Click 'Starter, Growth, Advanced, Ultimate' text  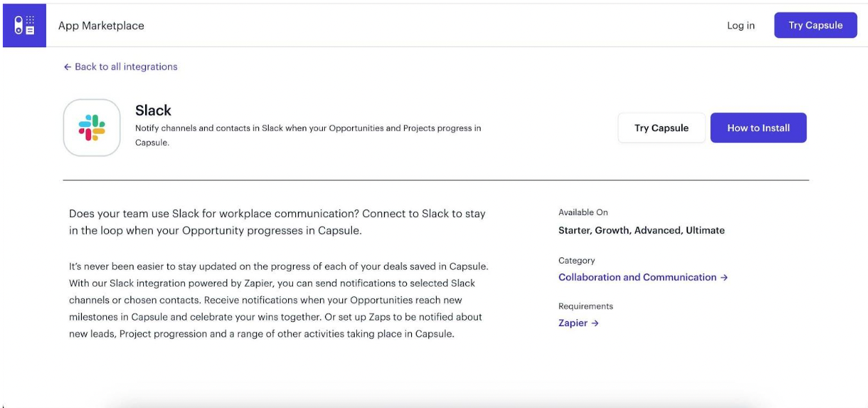pos(642,230)
